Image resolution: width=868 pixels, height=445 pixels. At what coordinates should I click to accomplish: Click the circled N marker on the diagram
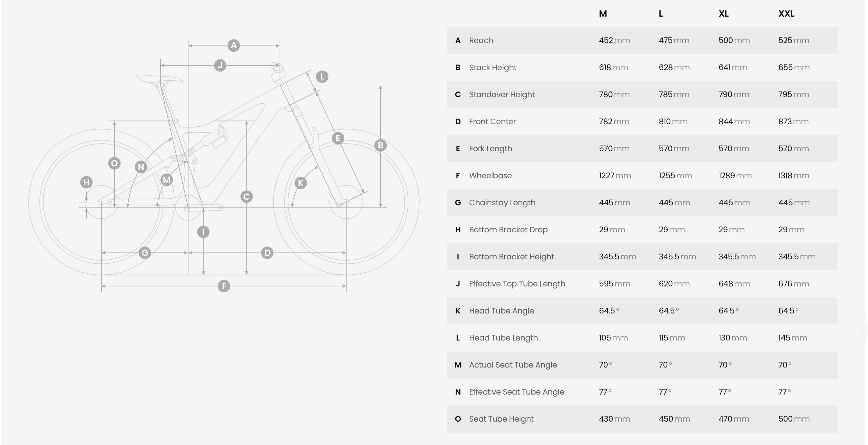[x=141, y=167]
